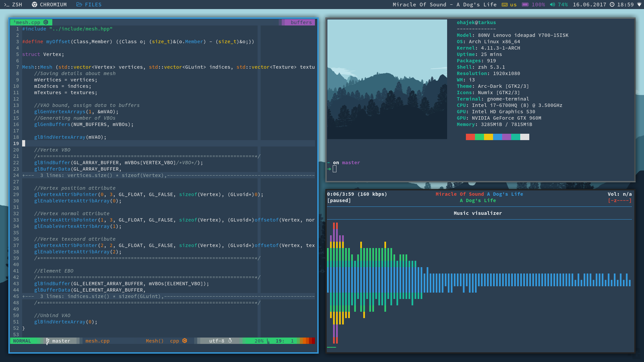
Task: Click the Music visualizer header
Action: coord(478,213)
